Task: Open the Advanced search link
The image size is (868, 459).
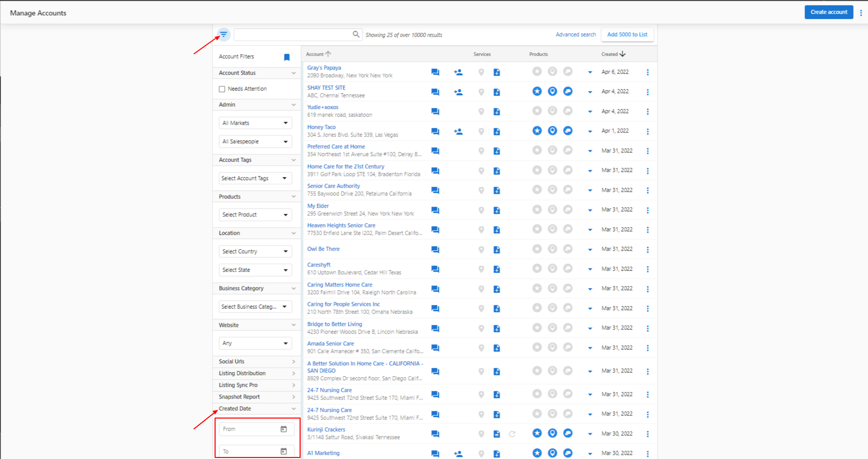Action: tap(576, 34)
